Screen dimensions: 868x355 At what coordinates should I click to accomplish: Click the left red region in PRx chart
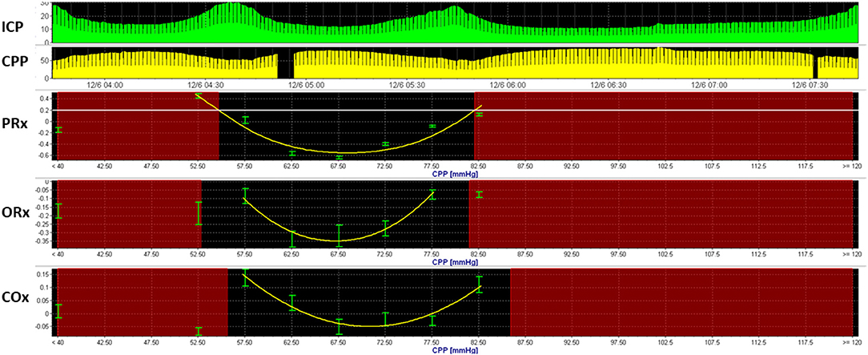pyautogui.click(x=138, y=127)
